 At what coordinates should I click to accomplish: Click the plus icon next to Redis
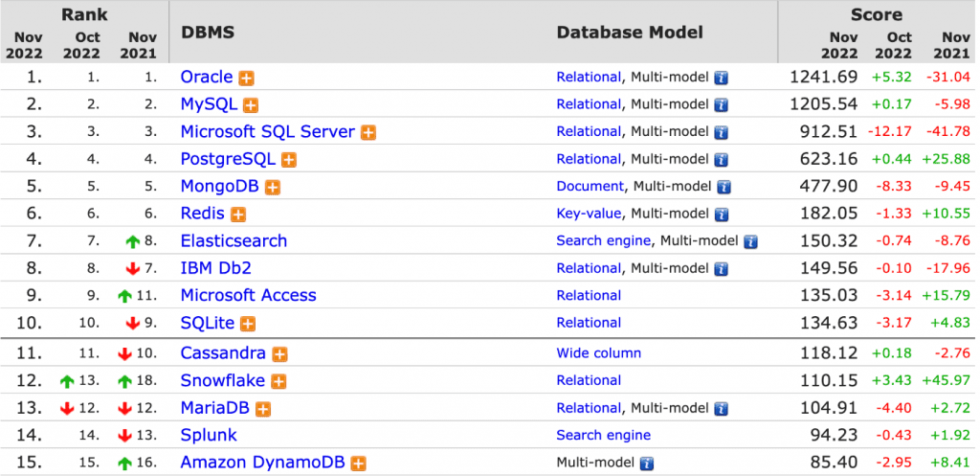[238, 215]
